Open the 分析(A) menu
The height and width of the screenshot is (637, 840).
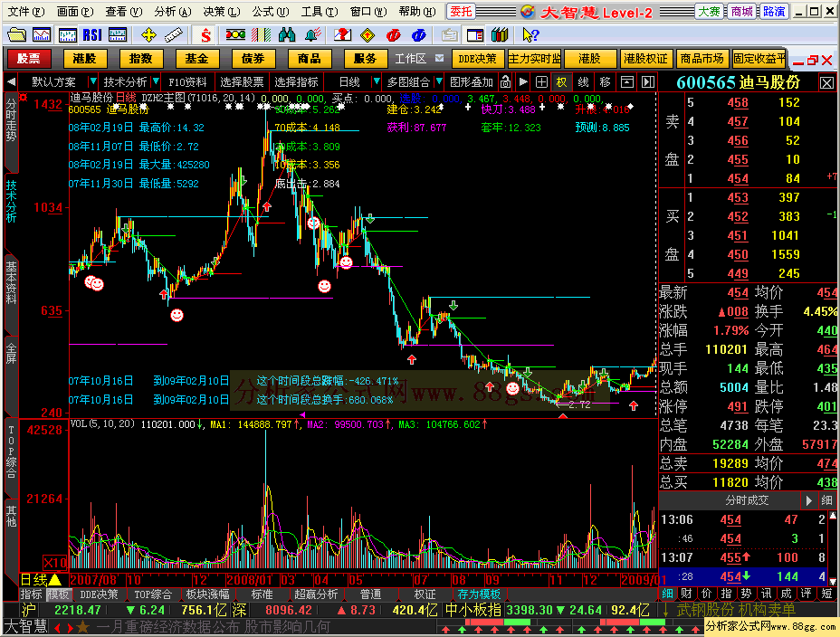[x=173, y=11]
